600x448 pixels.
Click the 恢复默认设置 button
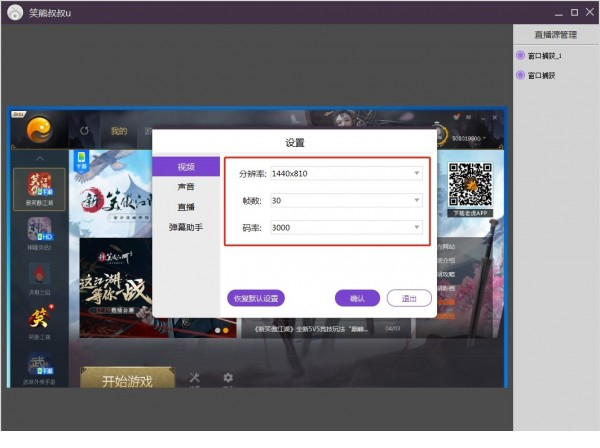[x=257, y=298]
